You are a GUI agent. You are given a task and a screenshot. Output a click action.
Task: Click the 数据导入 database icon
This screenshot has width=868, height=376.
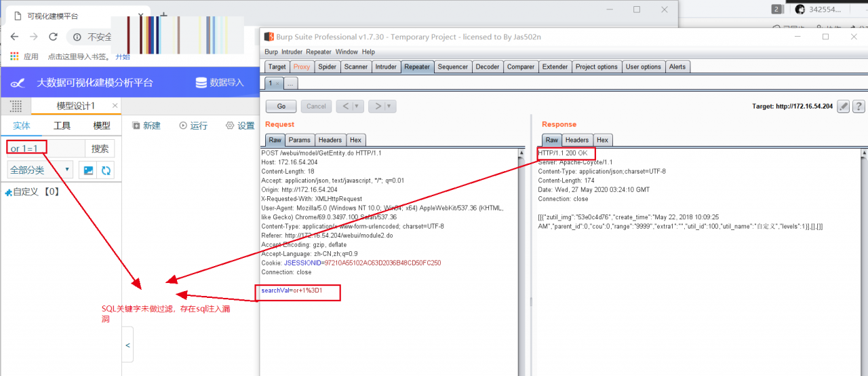point(201,83)
